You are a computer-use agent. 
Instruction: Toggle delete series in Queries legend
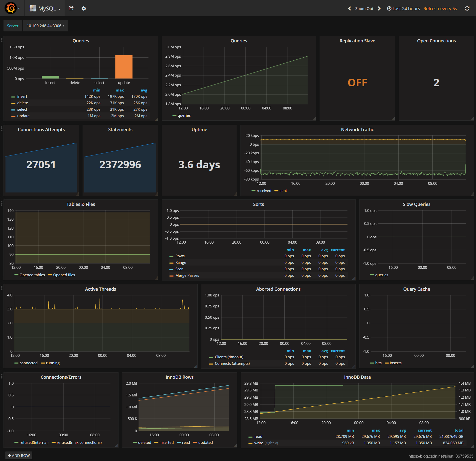click(23, 103)
